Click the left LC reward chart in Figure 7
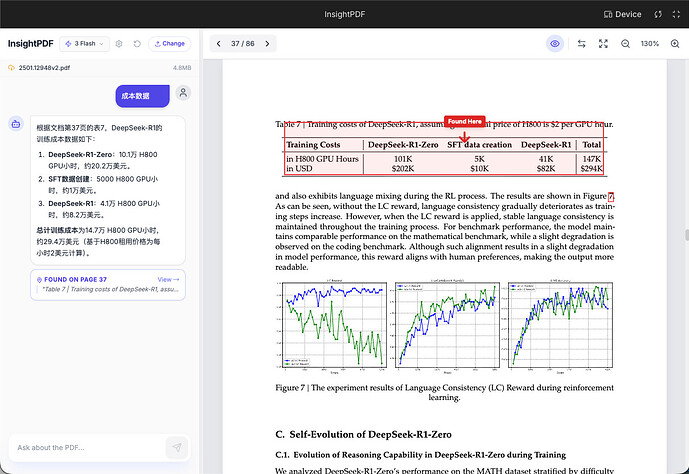689x474 pixels. coord(332,324)
